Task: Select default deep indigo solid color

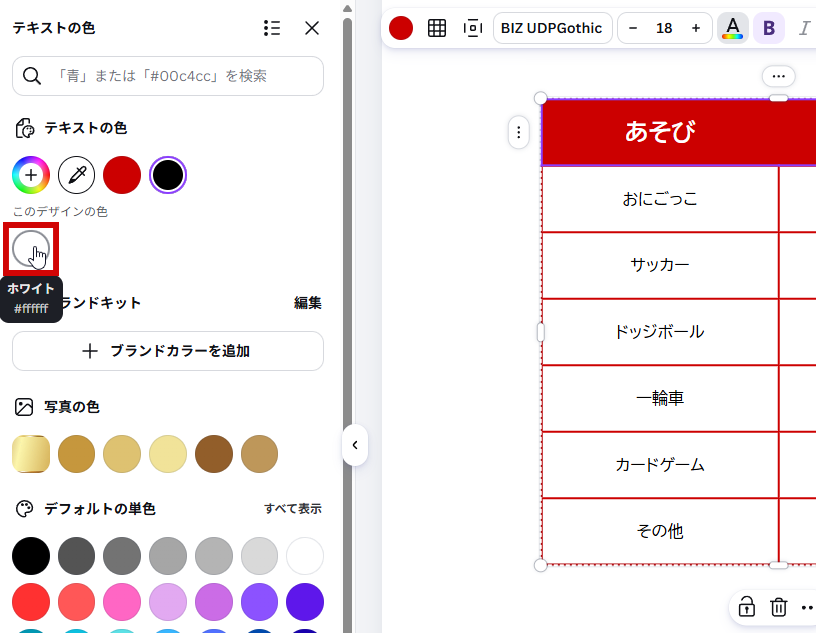Action: [305, 602]
